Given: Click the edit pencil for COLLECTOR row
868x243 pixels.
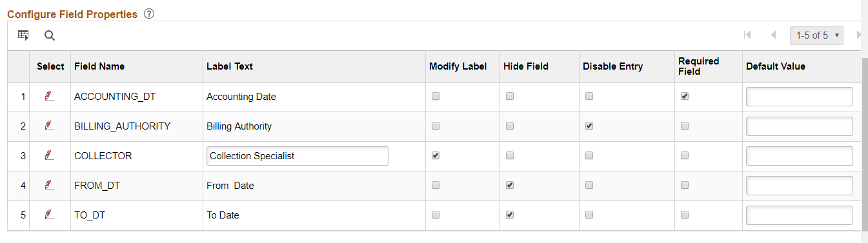Looking at the screenshot, I should [x=49, y=155].
